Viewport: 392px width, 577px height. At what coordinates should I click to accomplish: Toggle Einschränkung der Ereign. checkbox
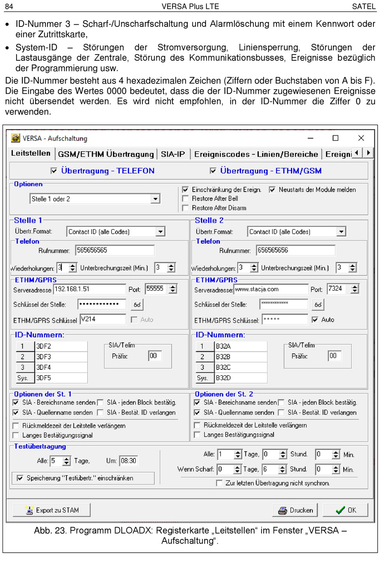coord(186,190)
